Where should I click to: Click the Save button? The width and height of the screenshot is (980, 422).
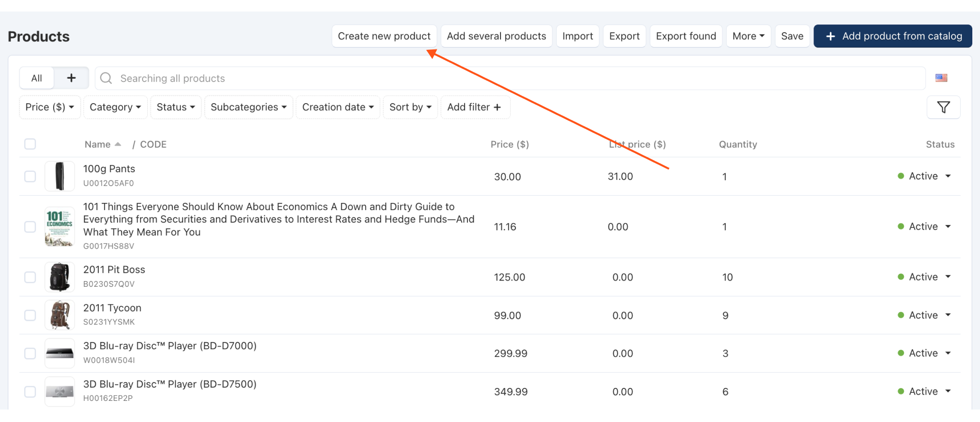click(x=792, y=36)
